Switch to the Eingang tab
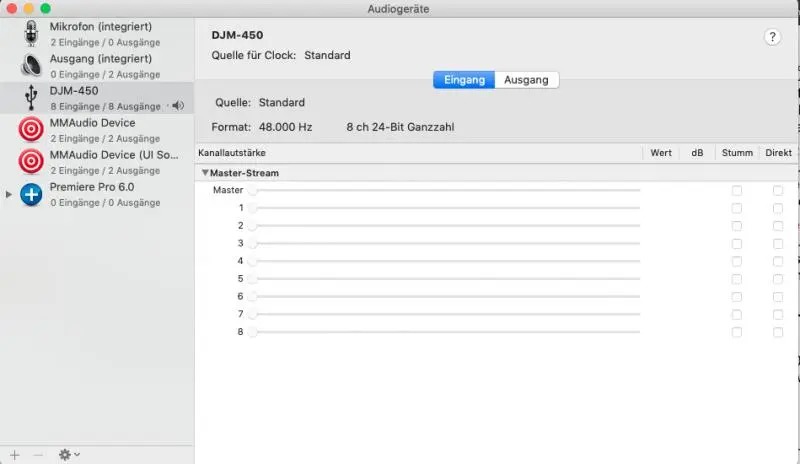This screenshot has width=800, height=464. [x=464, y=80]
